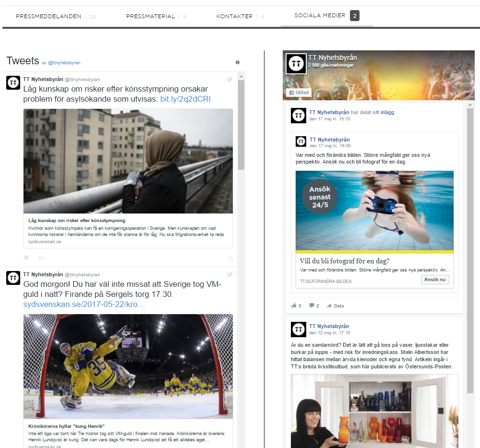Click TT avatar on VM-guld tweet

13,278
